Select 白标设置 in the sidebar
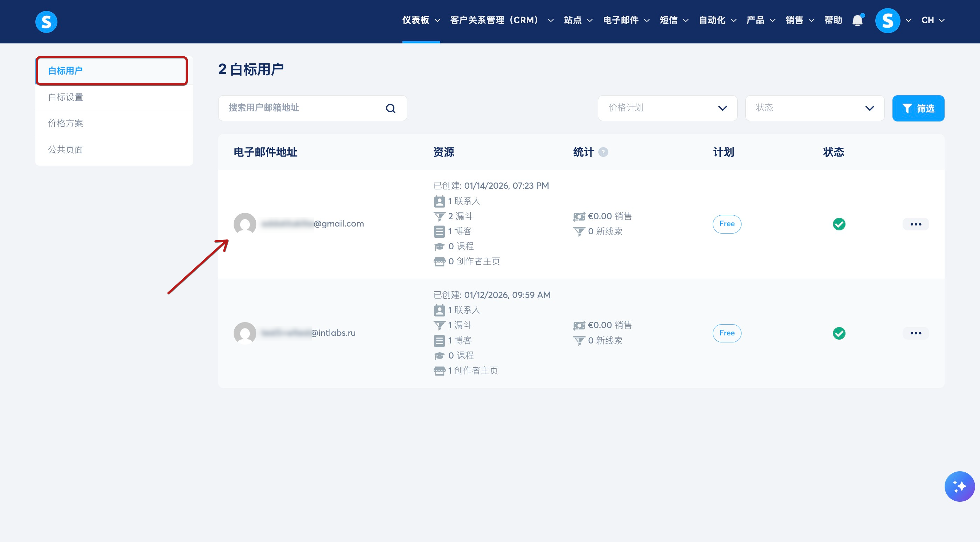The height and width of the screenshot is (542, 980). 66,97
